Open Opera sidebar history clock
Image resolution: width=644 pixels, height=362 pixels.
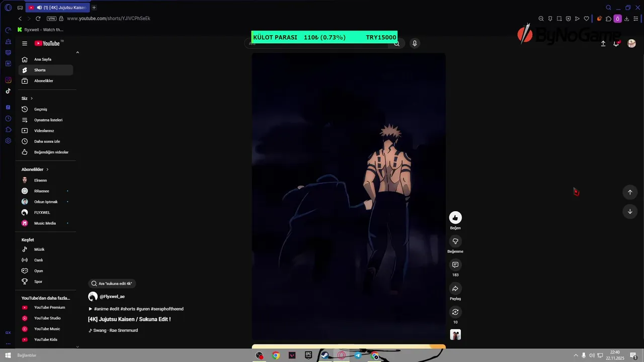coord(8,119)
